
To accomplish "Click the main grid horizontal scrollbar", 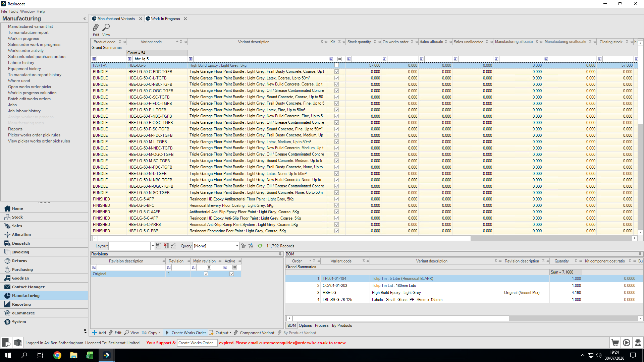I will coord(284,238).
